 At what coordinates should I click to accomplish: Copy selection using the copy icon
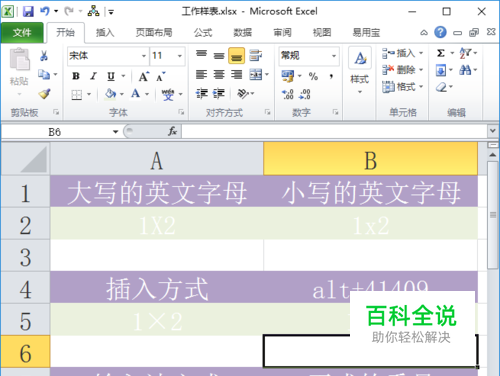pyautogui.click(x=44, y=74)
